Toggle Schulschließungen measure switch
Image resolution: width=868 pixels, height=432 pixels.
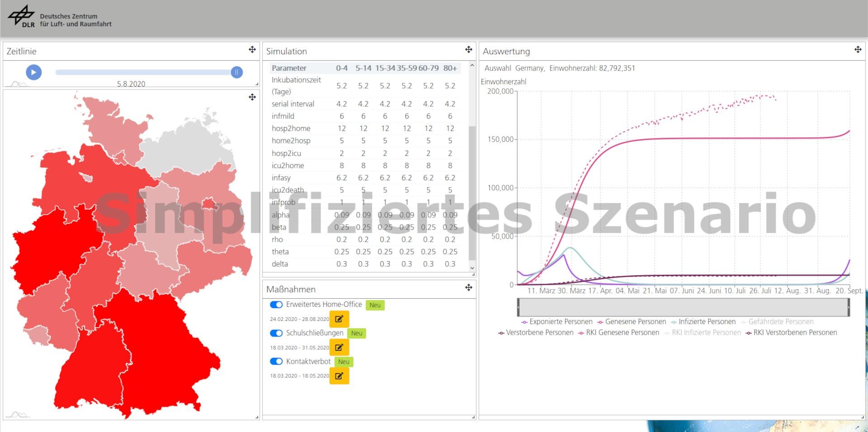coord(276,333)
